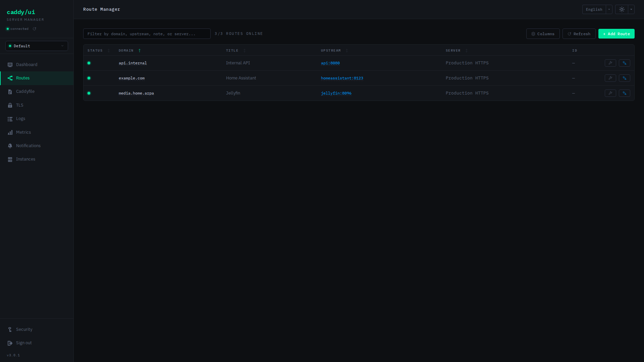Click the Add Route button
The height and width of the screenshot is (362, 644).
coord(616,34)
